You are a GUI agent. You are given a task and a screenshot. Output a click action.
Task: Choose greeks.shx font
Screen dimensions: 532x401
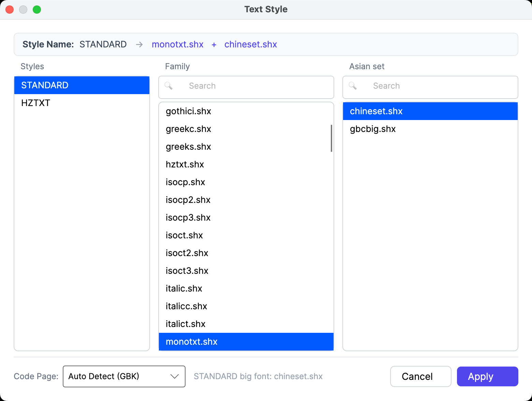pyautogui.click(x=246, y=147)
